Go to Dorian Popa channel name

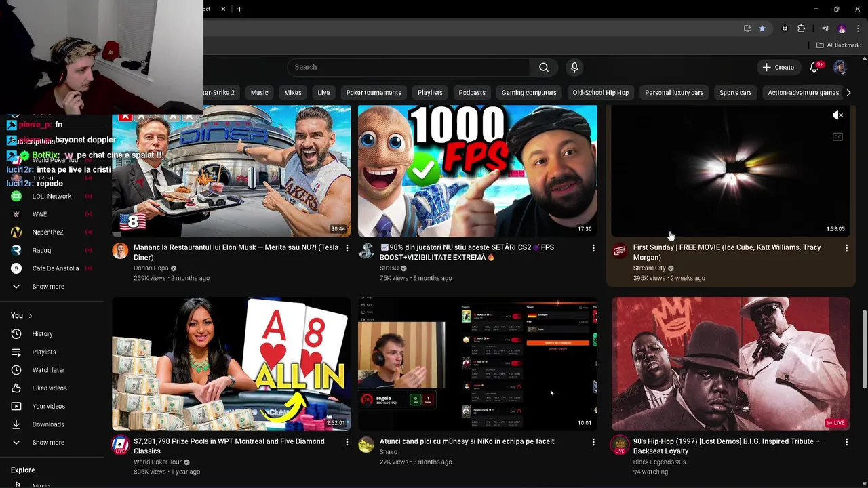[151, 268]
